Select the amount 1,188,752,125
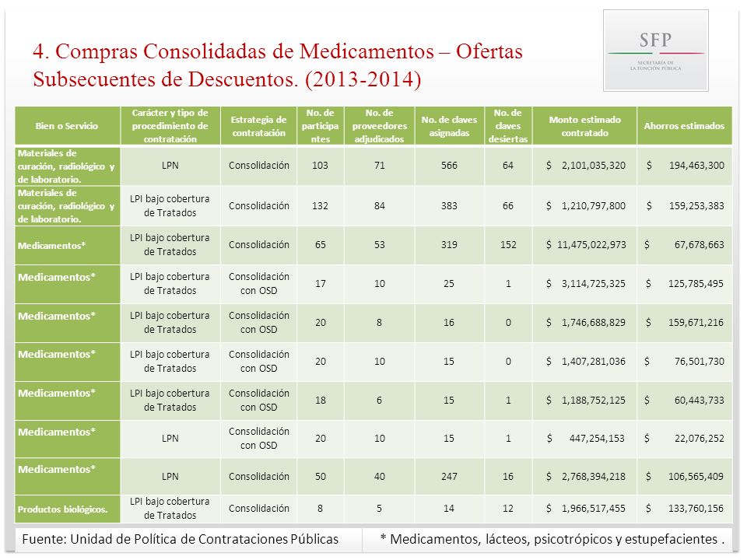Image resolution: width=747 pixels, height=560 pixels. pos(593,401)
